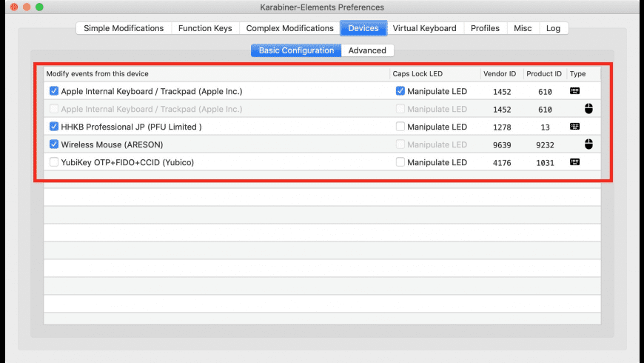This screenshot has height=363, width=644.
Task: Click product ID value 9232
Action: point(545,144)
